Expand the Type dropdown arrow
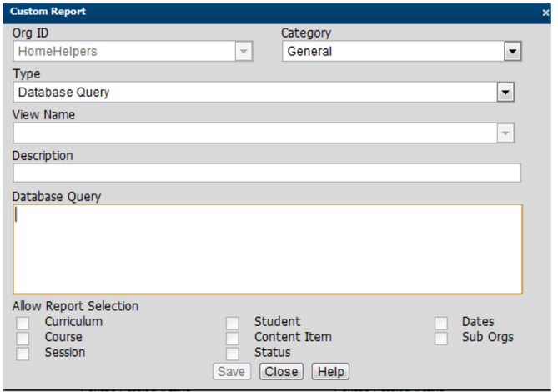Screen dimensions: 558x392 pos(505,93)
